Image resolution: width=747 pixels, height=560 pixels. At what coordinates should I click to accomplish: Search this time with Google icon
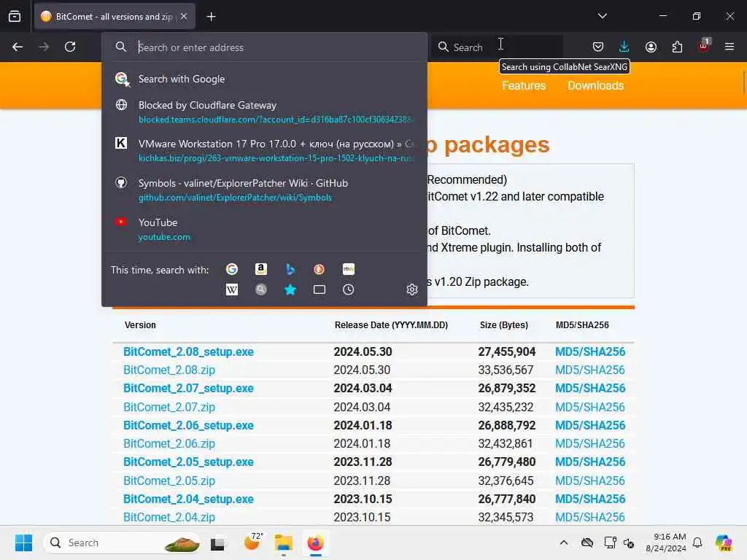pos(232,269)
